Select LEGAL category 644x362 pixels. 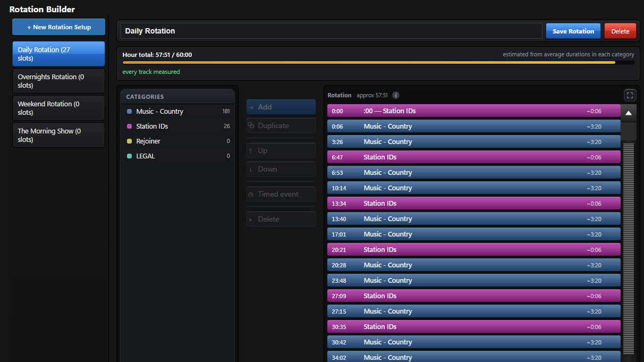[177, 156]
